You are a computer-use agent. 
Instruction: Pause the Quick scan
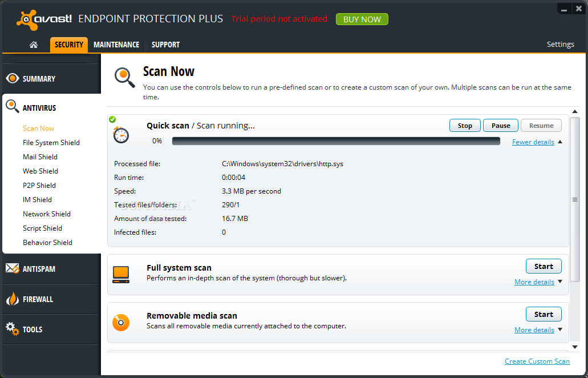(501, 126)
